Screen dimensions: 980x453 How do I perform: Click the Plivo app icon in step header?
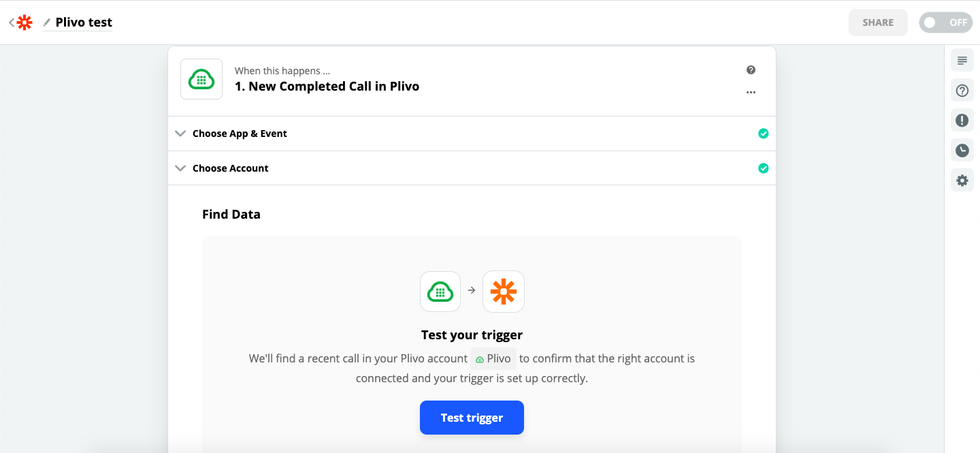click(x=201, y=79)
